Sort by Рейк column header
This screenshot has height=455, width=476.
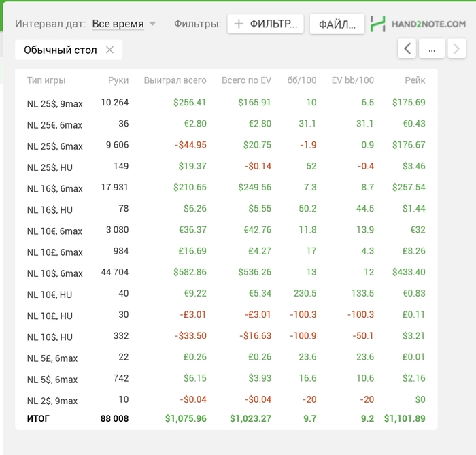coord(415,80)
